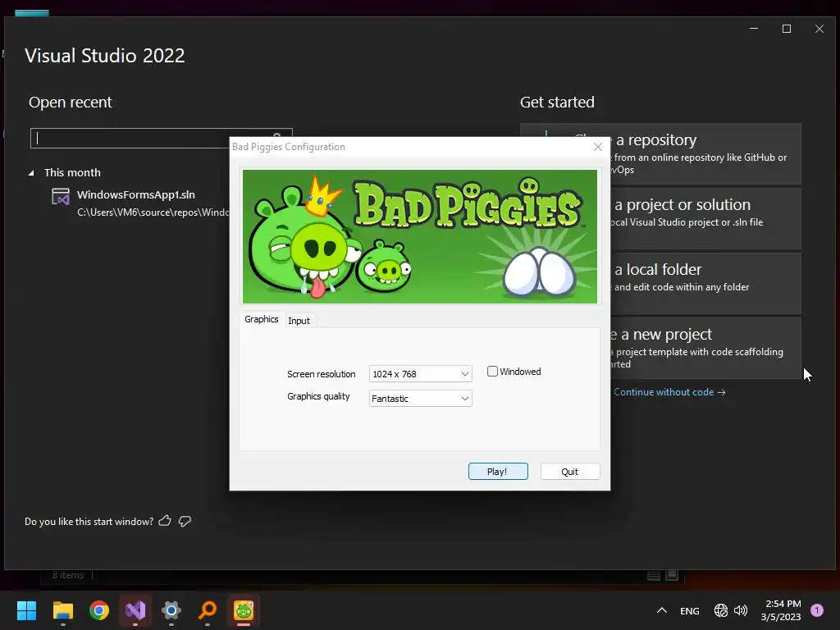Open the magnifier search app on the taskbar
The height and width of the screenshot is (630, 840).
tap(208, 610)
